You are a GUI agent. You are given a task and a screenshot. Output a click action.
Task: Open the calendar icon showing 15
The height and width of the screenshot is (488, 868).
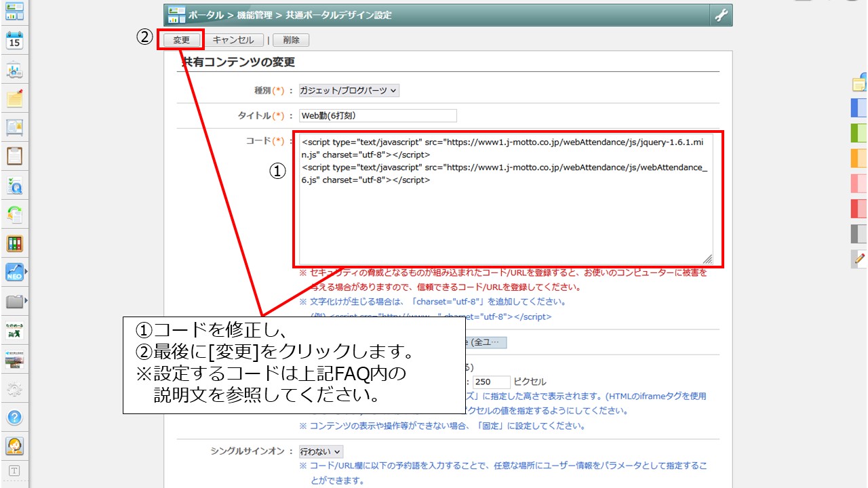tap(14, 41)
